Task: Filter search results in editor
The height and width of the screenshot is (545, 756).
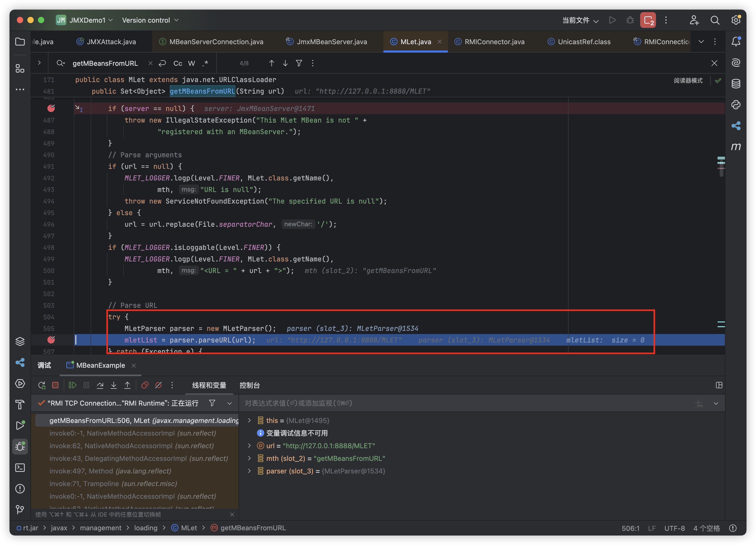Action: [299, 63]
